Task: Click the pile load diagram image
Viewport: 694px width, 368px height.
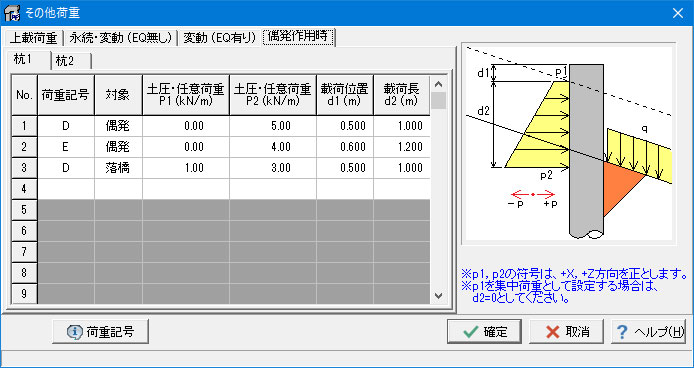Action: 568,144
